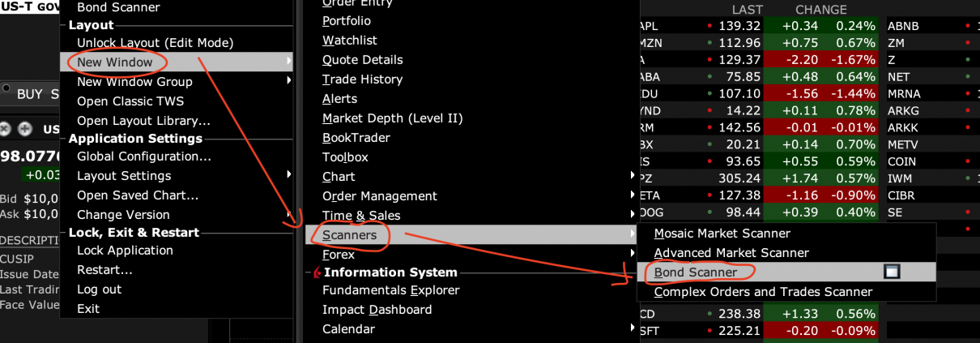The height and width of the screenshot is (343, 980).
Task: Select the ABNB ticker row
Action: point(903,26)
